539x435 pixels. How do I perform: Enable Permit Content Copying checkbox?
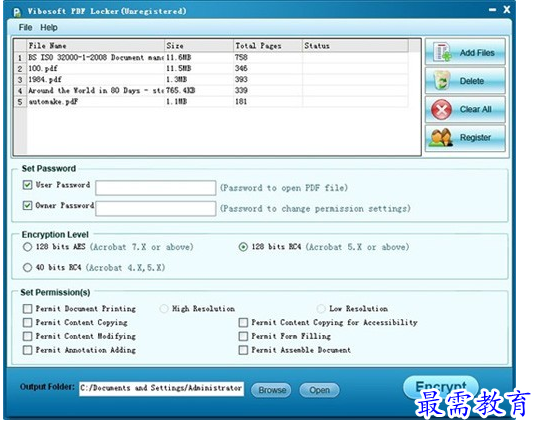point(28,323)
